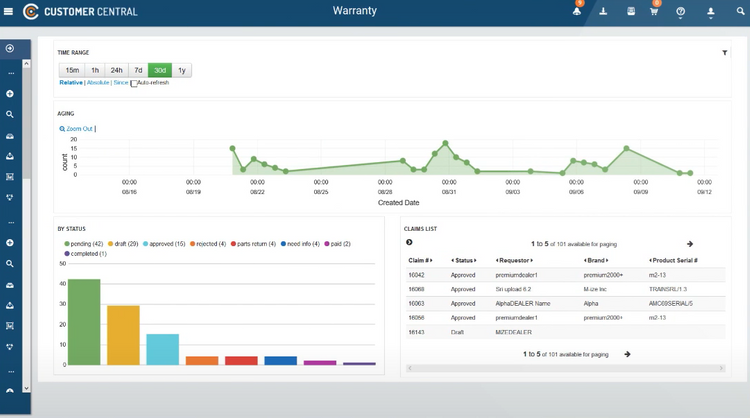Click the plus icon in first sidebar group
Image resolution: width=750 pixels, height=418 pixels.
click(x=10, y=94)
